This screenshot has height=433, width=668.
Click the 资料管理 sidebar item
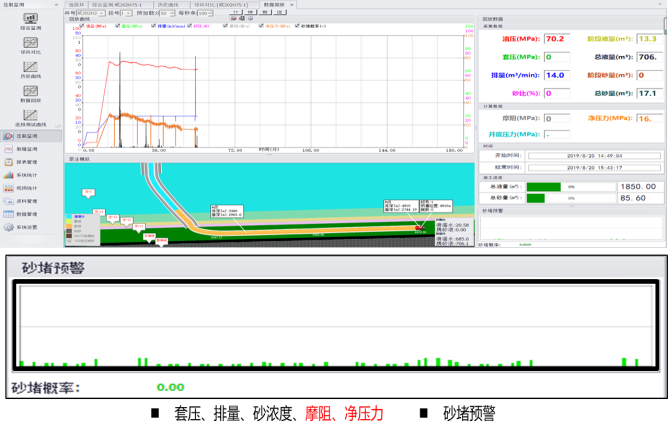[x=28, y=200]
